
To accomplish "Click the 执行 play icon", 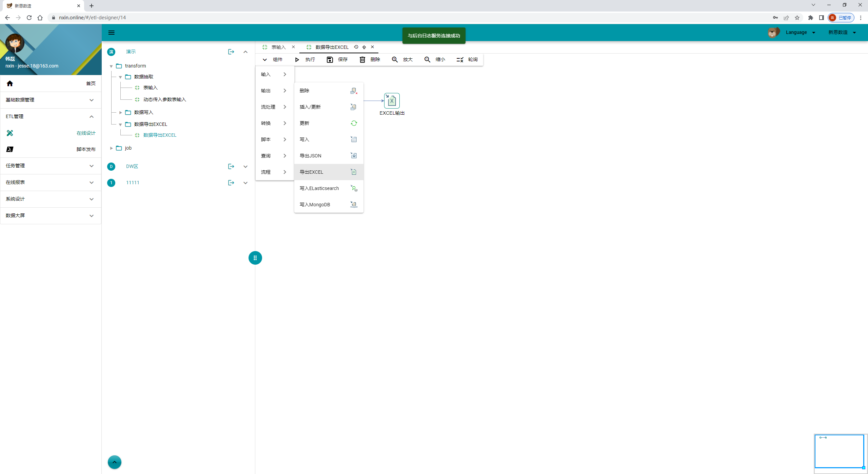I will click(x=297, y=60).
